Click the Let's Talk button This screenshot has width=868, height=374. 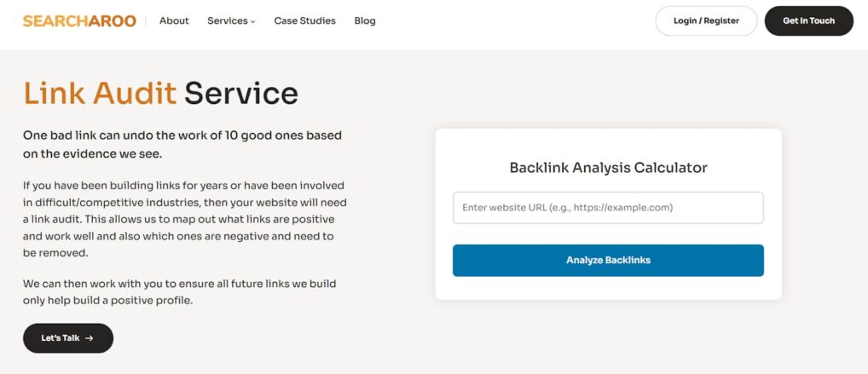[x=68, y=338]
